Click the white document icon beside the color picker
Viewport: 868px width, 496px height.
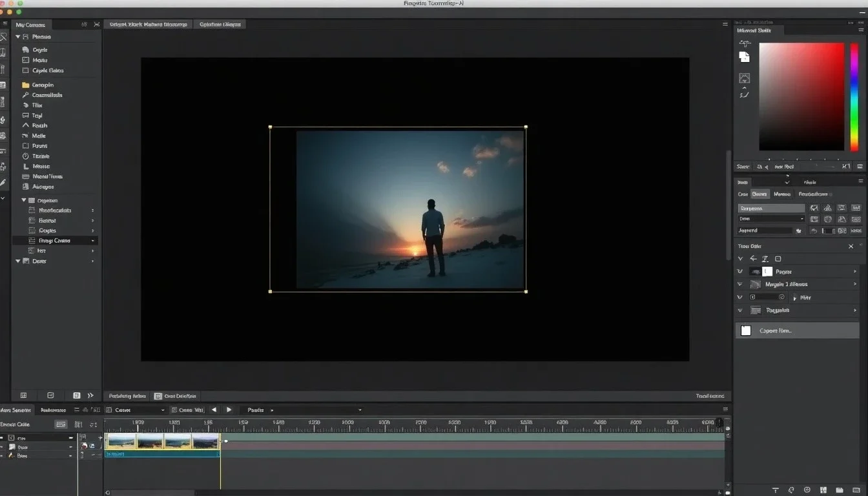click(x=745, y=57)
